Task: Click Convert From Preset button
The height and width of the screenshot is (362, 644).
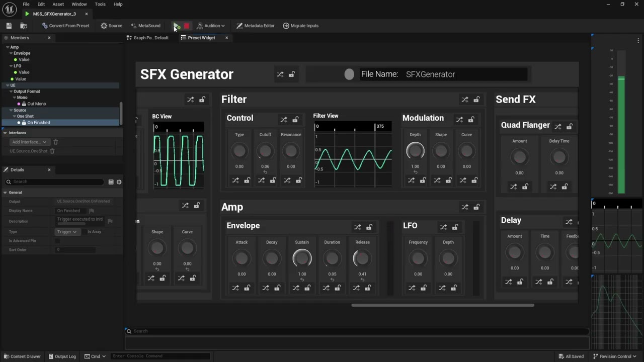Action: pyautogui.click(x=65, y=26)
